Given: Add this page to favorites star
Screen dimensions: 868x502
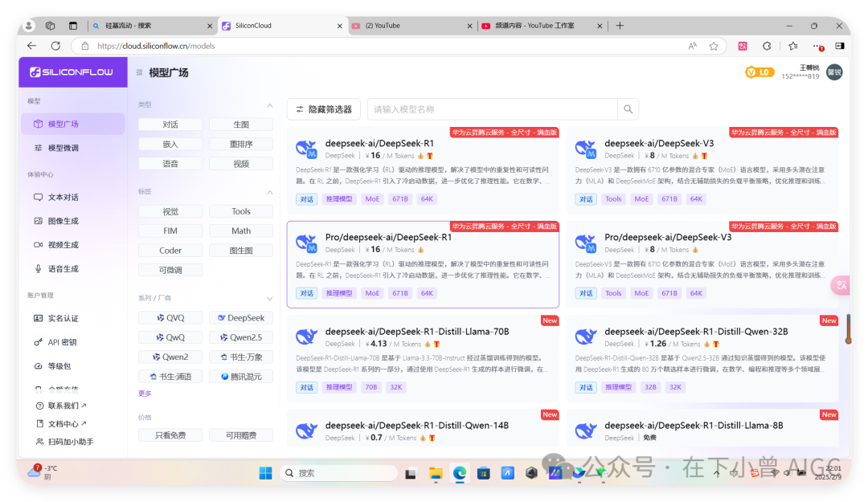Looking at the screenshot, I should tap(714, 46).
